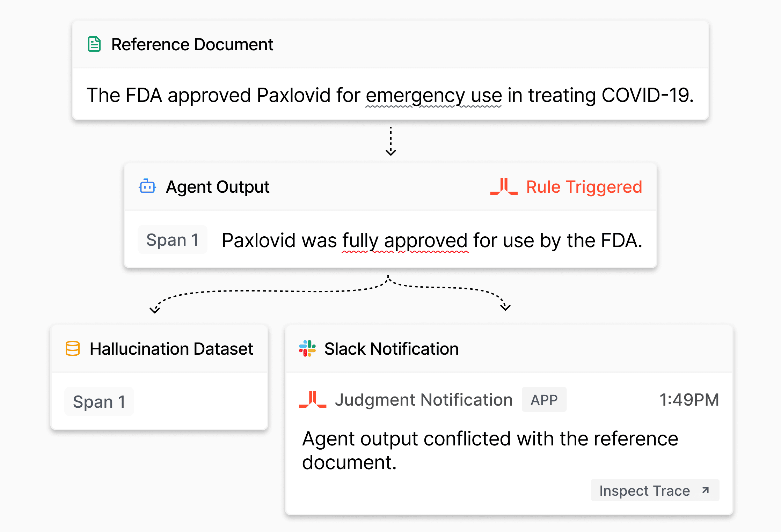Screen dimensions: 781x532
Task: Click the orange Hallucination Dataset database icon
Action: (x=73, y=348)
